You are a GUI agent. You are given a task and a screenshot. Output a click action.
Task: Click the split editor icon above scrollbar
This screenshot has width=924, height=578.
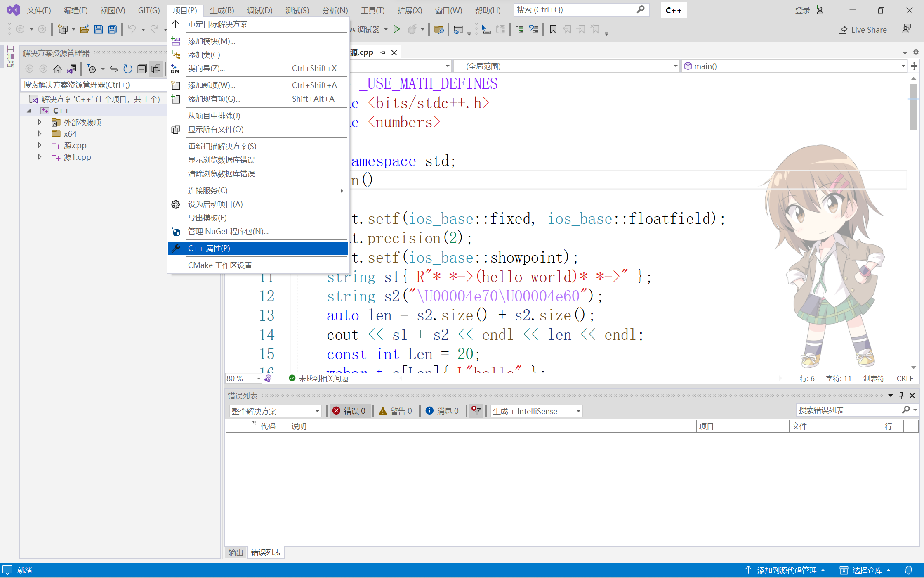coord(914,66)
